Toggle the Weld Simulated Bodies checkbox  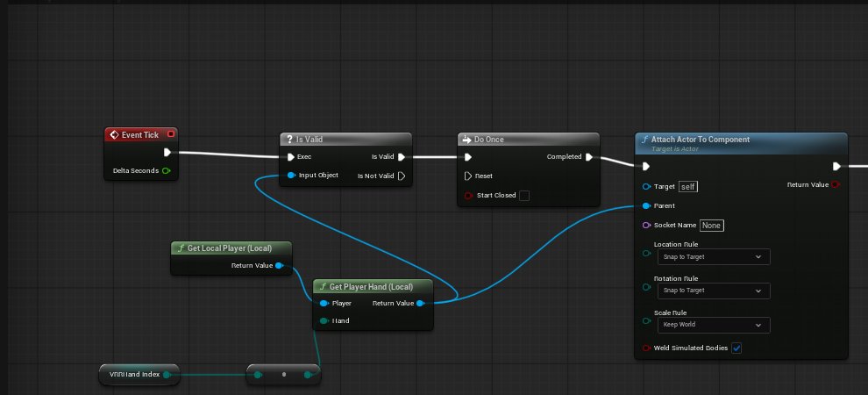point(736,348)
